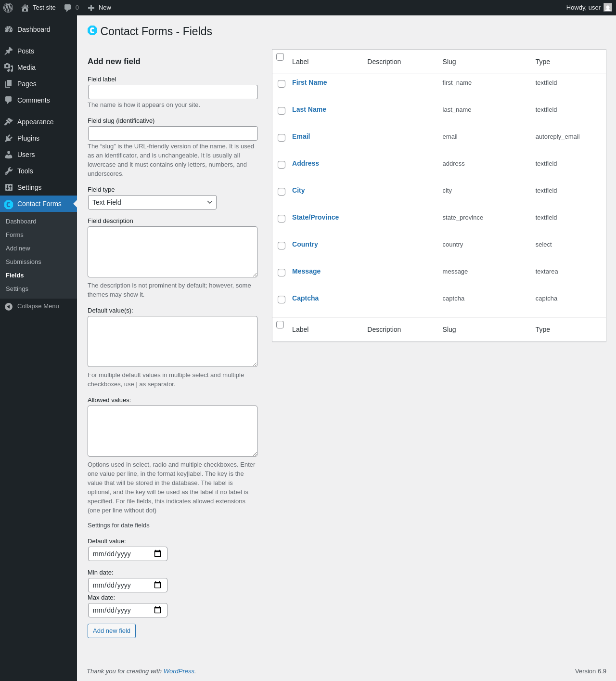The image size is (616, 681).
Task: Click into the Field label input
Action: point(173,92)
